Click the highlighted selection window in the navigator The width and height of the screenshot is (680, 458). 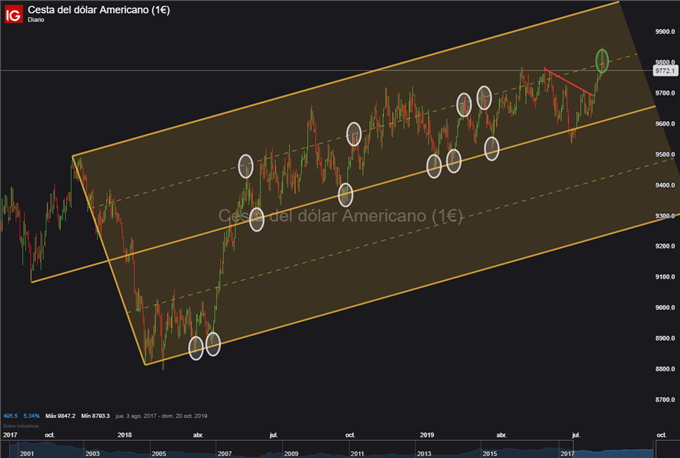(x=614, y=450)
